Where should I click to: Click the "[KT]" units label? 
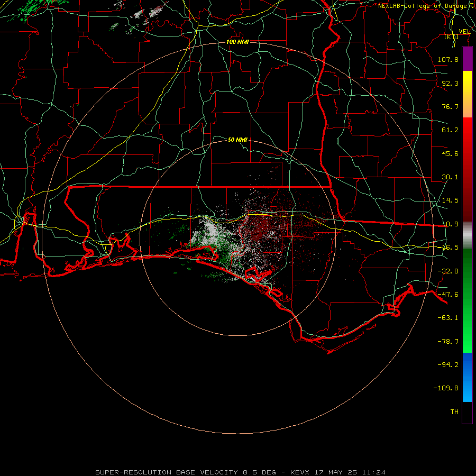click(x=452, y=37)
